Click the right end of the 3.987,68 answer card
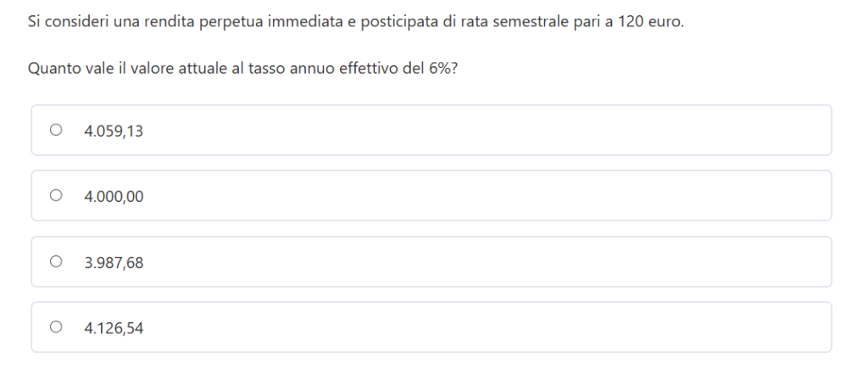The image size is (868, 374). pyautogui.click(x=805, y=263)
